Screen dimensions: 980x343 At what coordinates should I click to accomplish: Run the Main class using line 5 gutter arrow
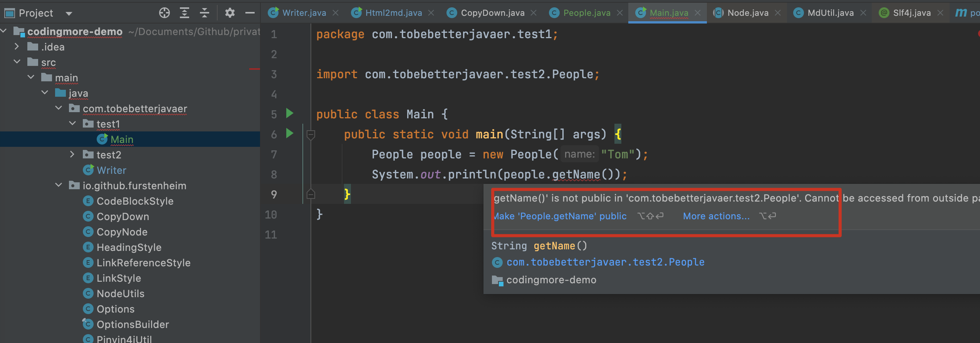(x=290, y=113)
